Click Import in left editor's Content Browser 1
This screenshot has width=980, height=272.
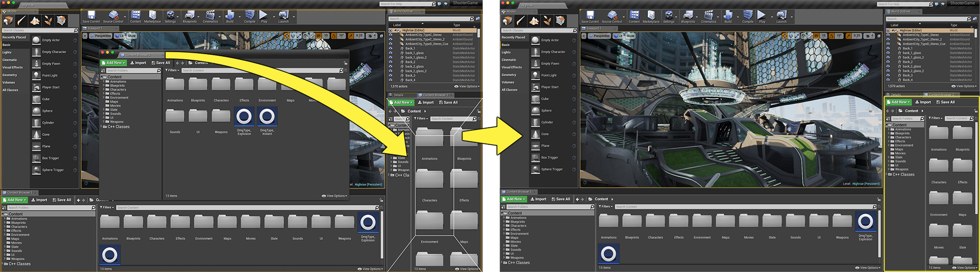tap(39, 200)
